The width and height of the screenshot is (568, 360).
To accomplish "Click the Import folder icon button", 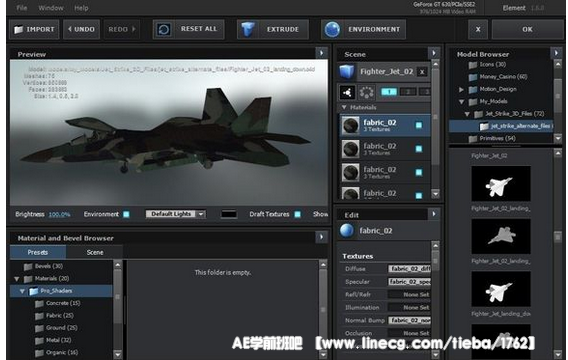I will pos(34,29).
